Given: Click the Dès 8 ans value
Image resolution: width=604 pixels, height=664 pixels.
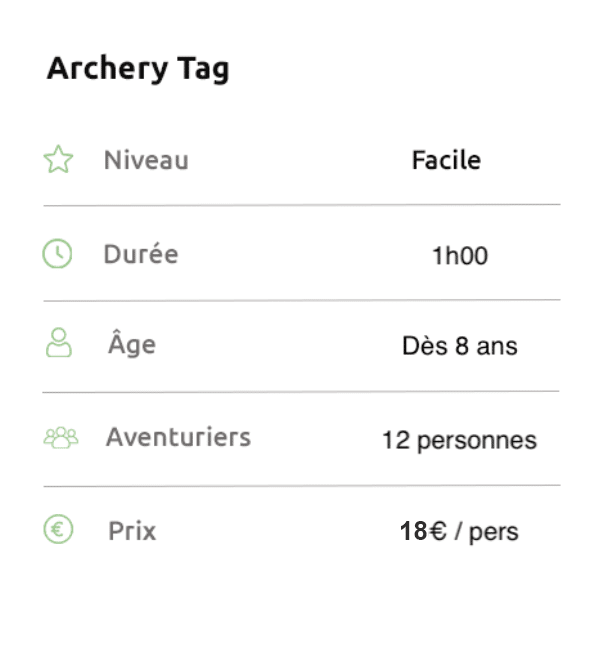Looking at the screenshot, I should point(460,346).
